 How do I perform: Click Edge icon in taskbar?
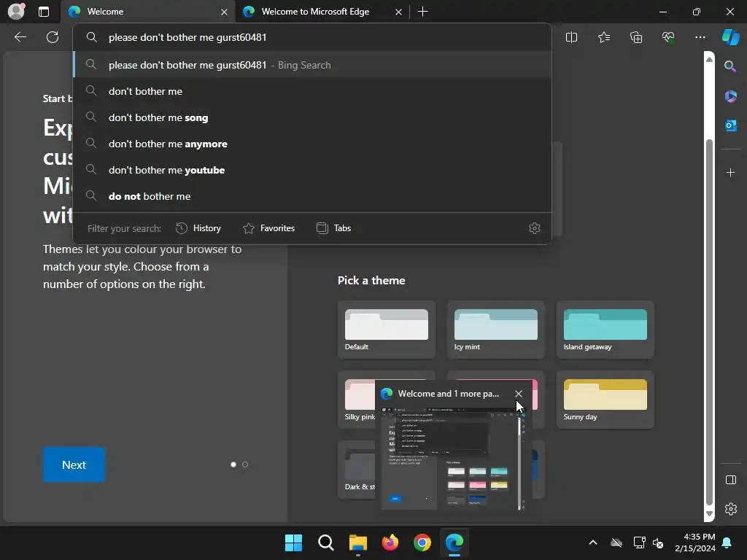coord(454,542)
